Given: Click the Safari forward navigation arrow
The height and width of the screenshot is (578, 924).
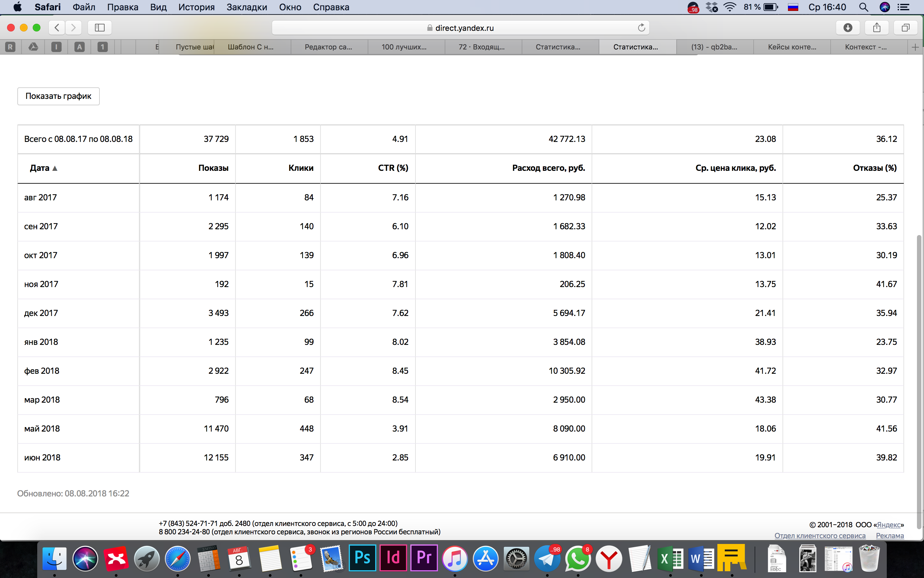Looking at the screenshot, I should [73, 28].
